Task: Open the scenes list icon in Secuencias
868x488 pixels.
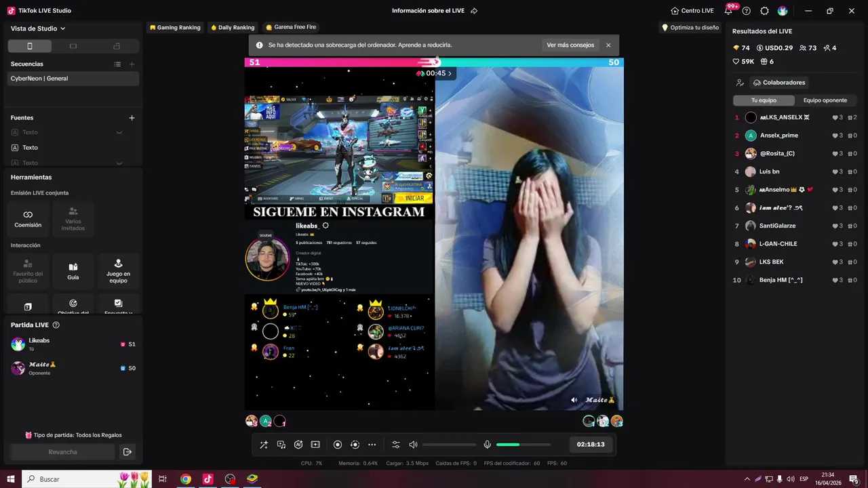Action: pyautogui.click(x=117, y=64)
